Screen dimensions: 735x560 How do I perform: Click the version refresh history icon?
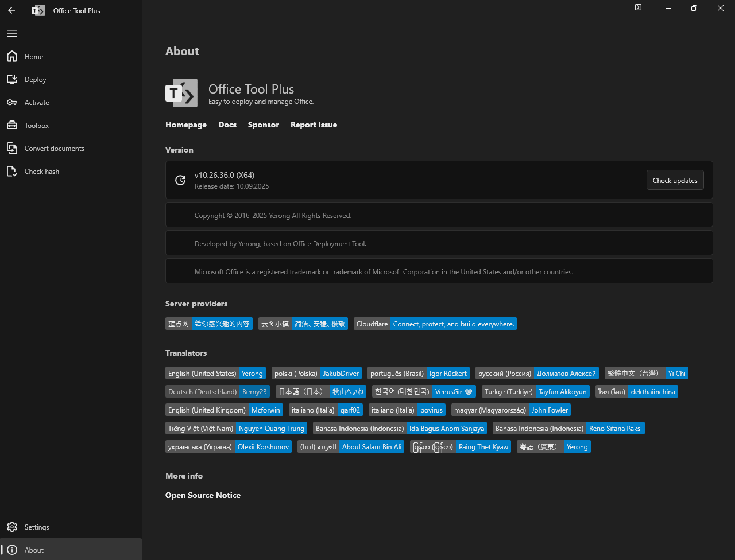tap(180, 180)
